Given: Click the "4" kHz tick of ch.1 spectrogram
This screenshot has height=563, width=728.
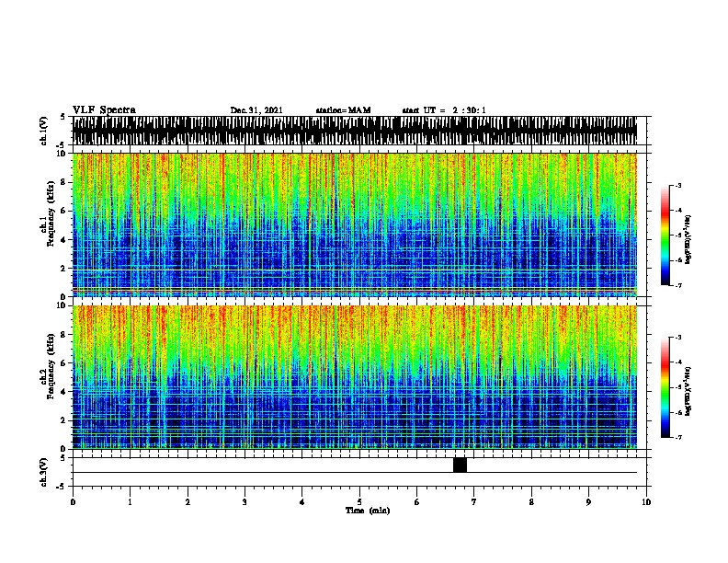Looking at the screenshot, I should pyautogui.click(x=63, y=240).
